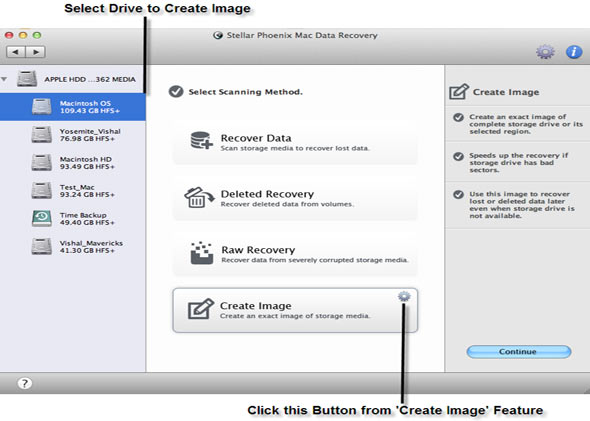Click the 'Select Scanning Method.' heading text
This screenshot has width=590, height=421.
pyautogui.click(x=245, y=92)
